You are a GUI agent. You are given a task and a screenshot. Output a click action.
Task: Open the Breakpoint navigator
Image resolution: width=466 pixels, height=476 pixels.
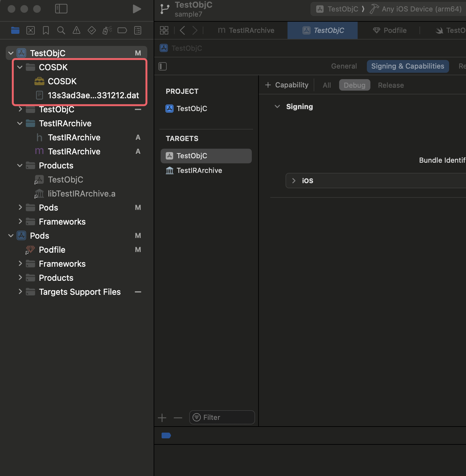pos(122,30)
